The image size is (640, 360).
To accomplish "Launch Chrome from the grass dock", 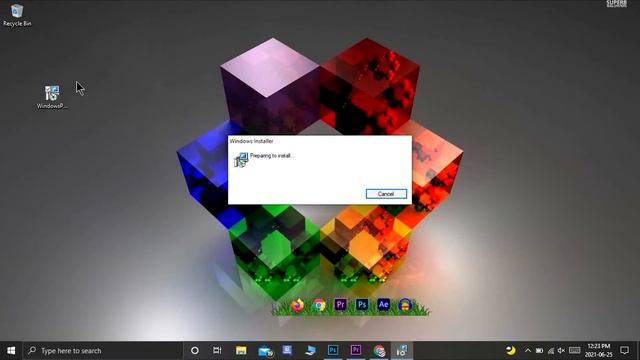I will pos(319,305).
